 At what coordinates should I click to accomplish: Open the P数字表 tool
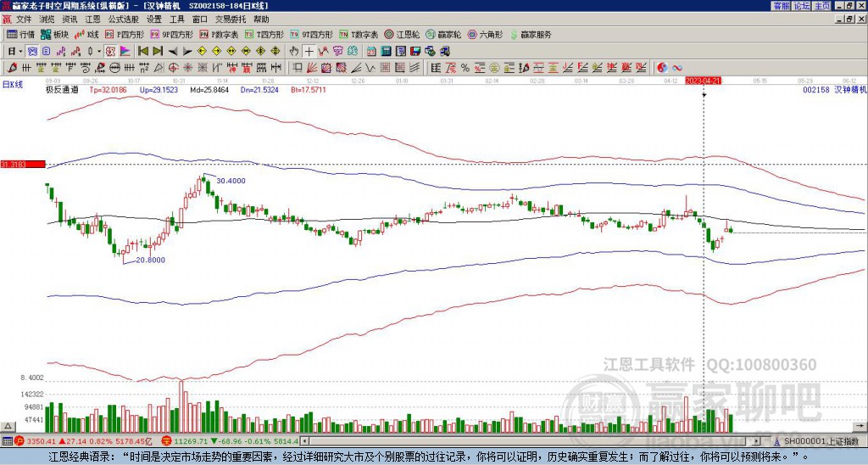click(x=219, y=34)
